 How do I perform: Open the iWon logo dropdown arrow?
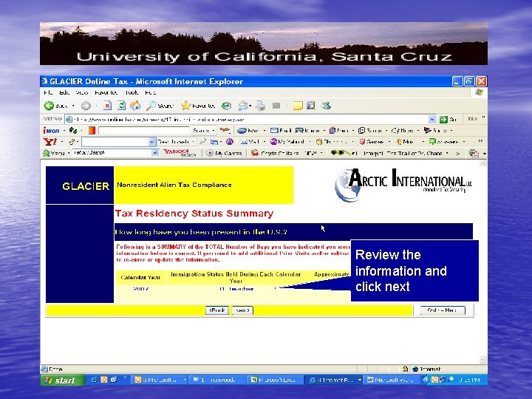(64, 131)
